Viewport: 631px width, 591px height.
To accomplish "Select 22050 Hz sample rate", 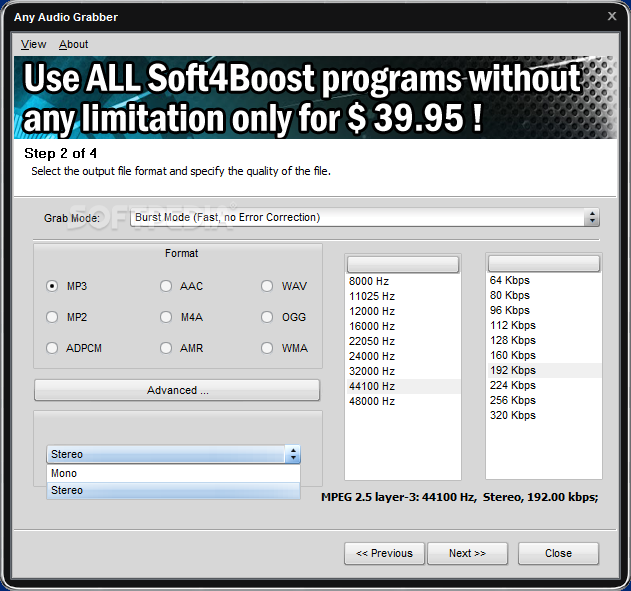I will point(403,341).
